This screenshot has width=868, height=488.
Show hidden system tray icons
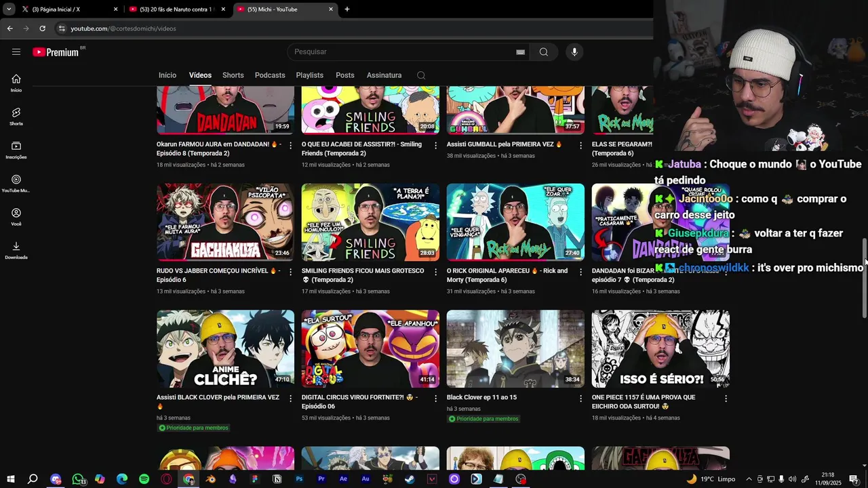pos(749,479)
